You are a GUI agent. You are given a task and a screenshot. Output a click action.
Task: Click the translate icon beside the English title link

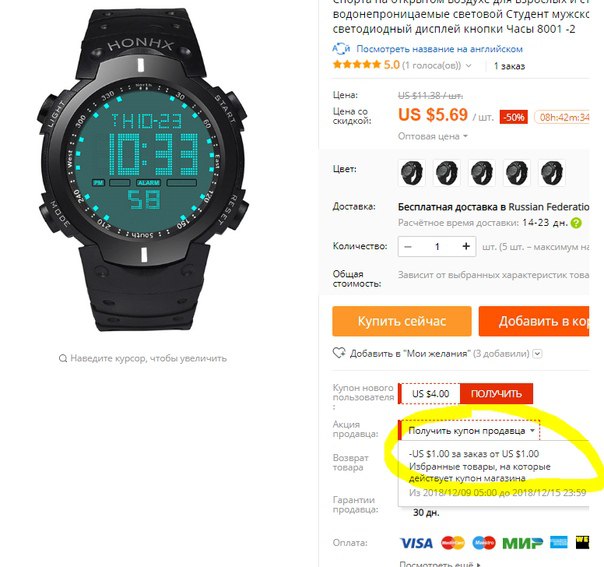point(341,49)
